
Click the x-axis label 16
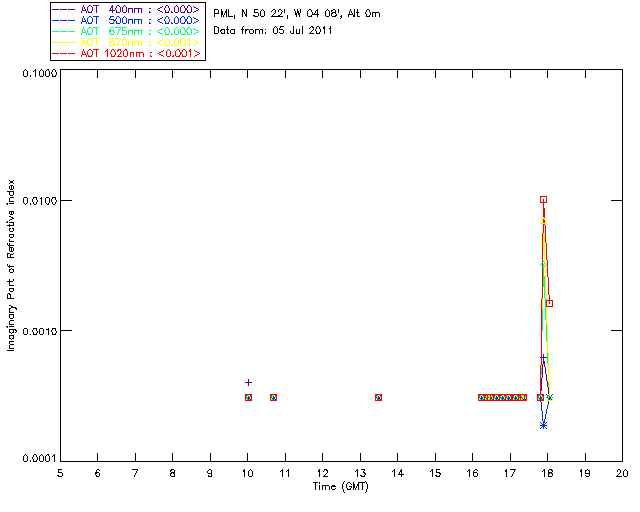coord(473,473)
